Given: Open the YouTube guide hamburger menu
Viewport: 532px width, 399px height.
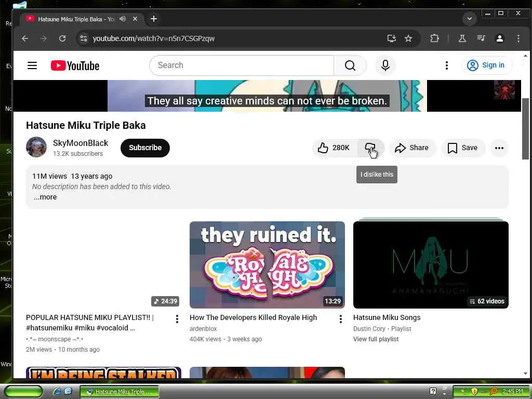Looking at the screenshot, I should click(32, 65).
